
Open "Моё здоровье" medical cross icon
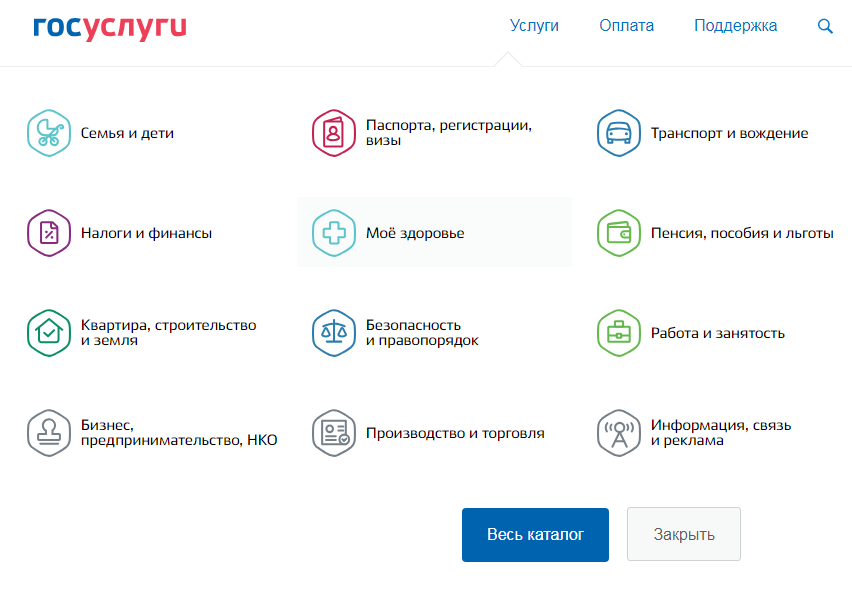334,232
